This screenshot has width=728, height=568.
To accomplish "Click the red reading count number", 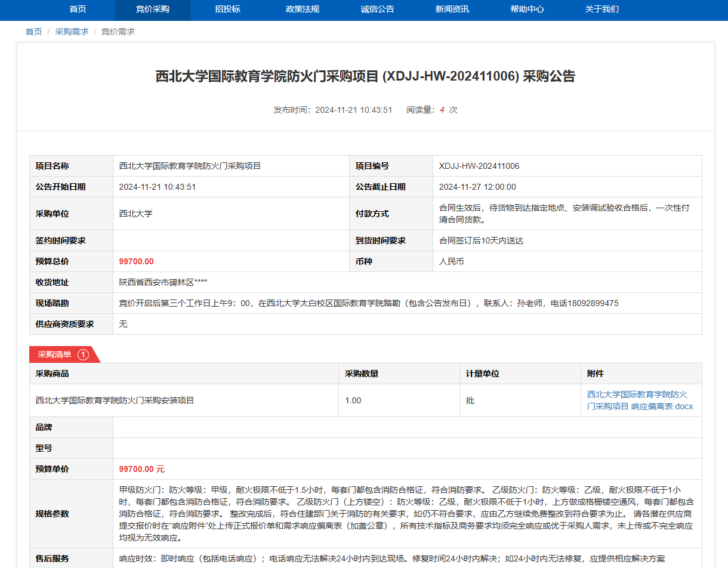I will [442, 110].
